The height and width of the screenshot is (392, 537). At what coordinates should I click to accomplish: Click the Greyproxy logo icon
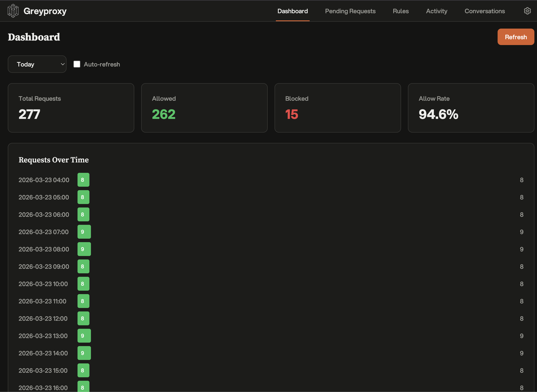click(x=13, y=11)
